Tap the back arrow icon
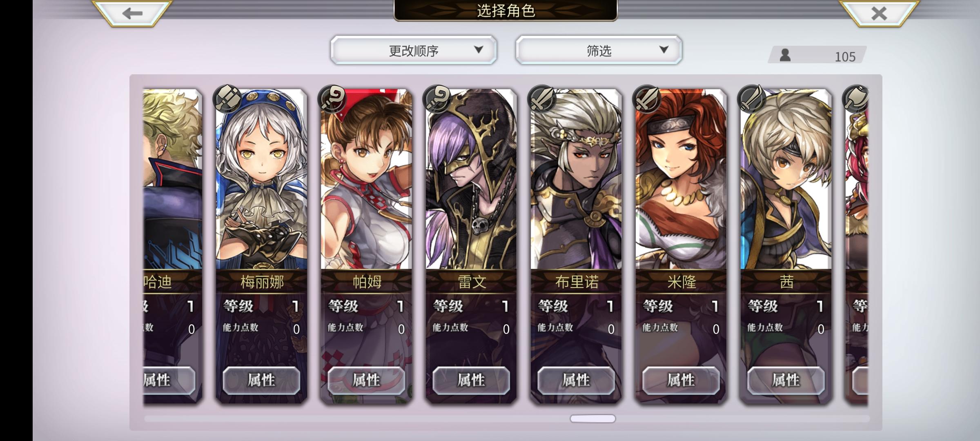980x441 pixels. pos(132,13)
